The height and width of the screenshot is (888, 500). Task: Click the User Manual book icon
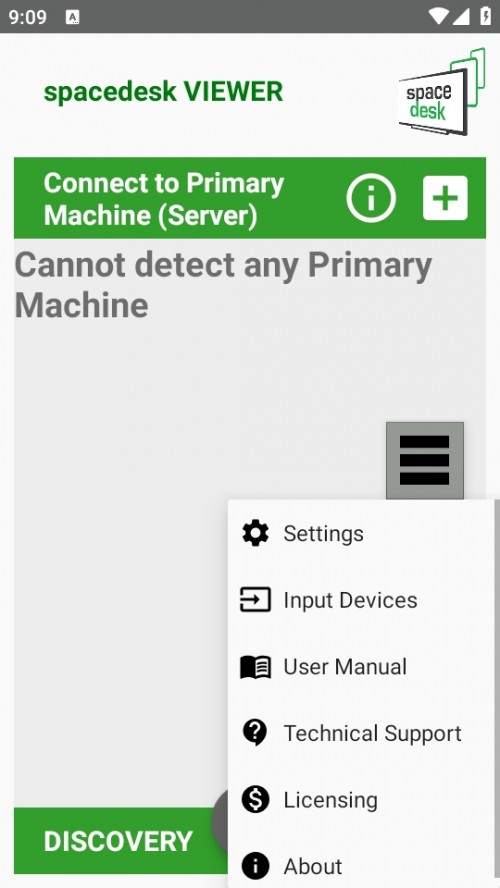(255, 667)
